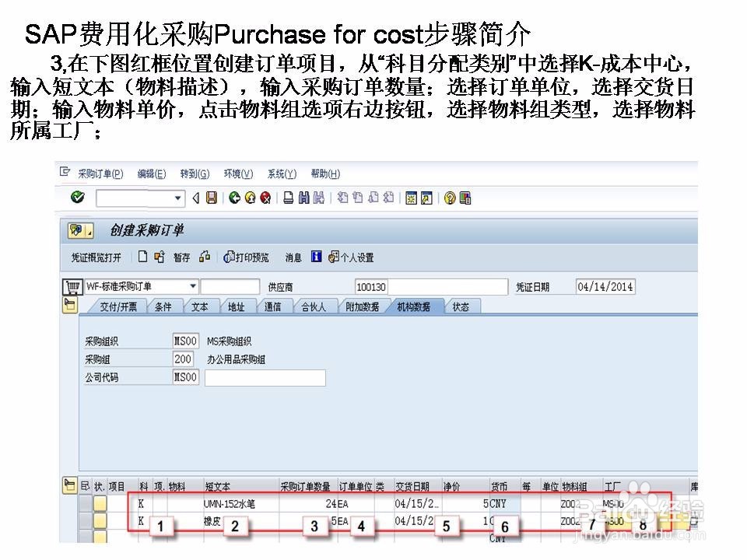Click the Last Page icon
The width and height of the screenshot is (747, 560).
tap(389, 198)
